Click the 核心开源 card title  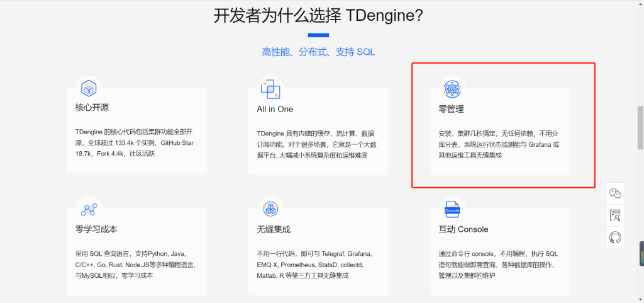(92, 108)
